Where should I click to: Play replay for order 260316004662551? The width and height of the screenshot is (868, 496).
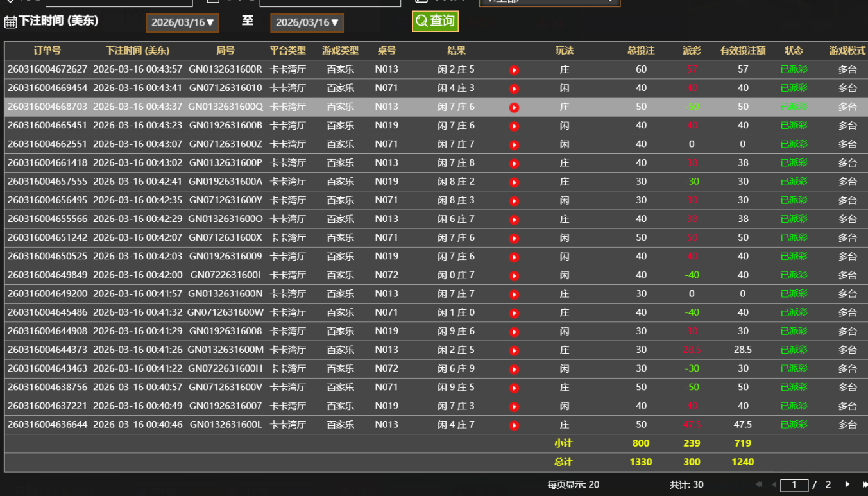[x=514, y=144]
